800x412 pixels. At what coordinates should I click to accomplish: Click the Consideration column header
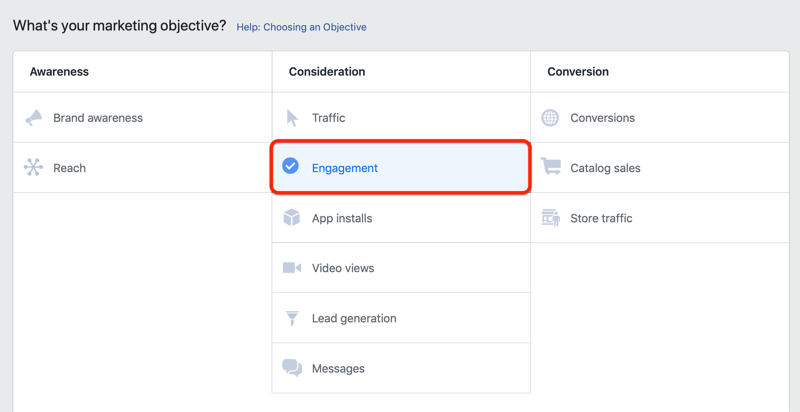pyautogui.click(x=327, y=72)
